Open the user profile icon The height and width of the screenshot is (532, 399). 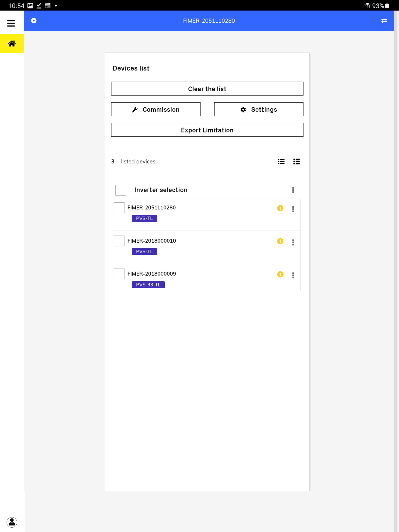[x=12, y=522]
